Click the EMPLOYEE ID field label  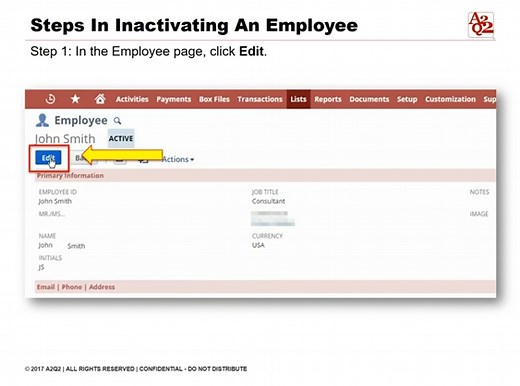[58, 192]
